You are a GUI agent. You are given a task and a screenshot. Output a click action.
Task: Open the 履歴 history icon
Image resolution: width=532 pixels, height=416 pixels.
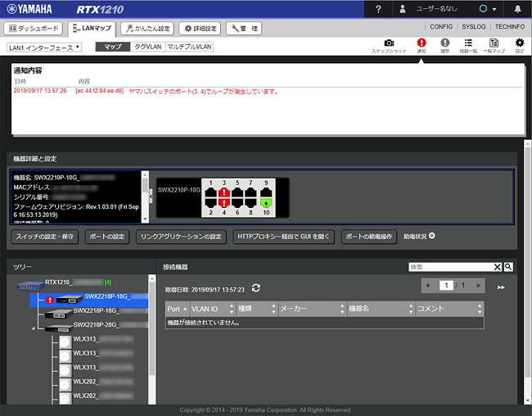pos(445,44)
